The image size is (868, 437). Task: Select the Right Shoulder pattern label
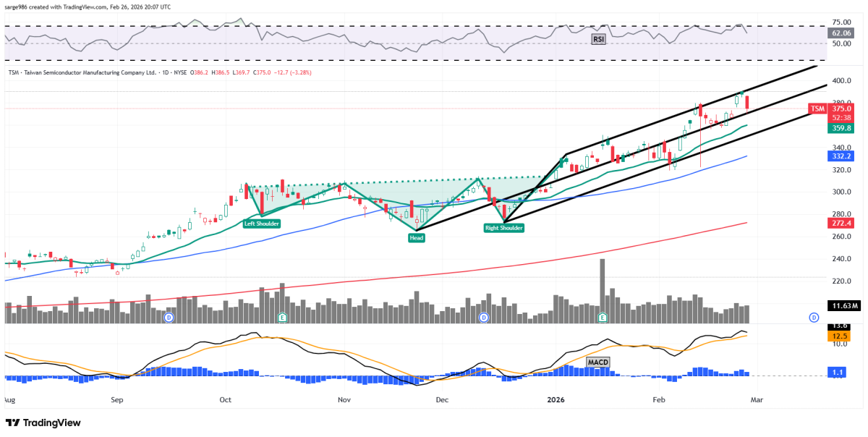pos(503,228)
